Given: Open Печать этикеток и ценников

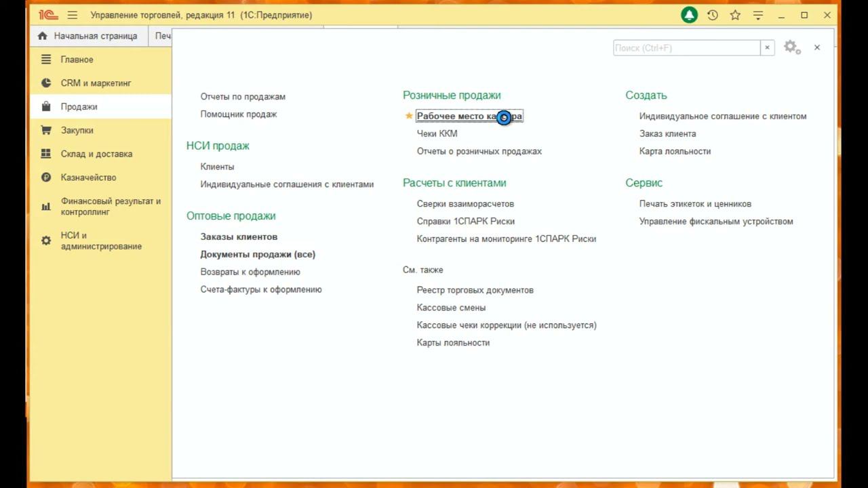Looking at the screenshot, I should [695, 204].
